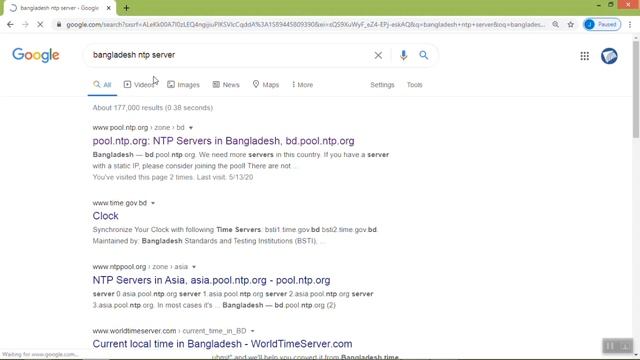This screenshot has width=640, height=360.
Task: Click the blue search magnifier button
Action: click(424, 55)
